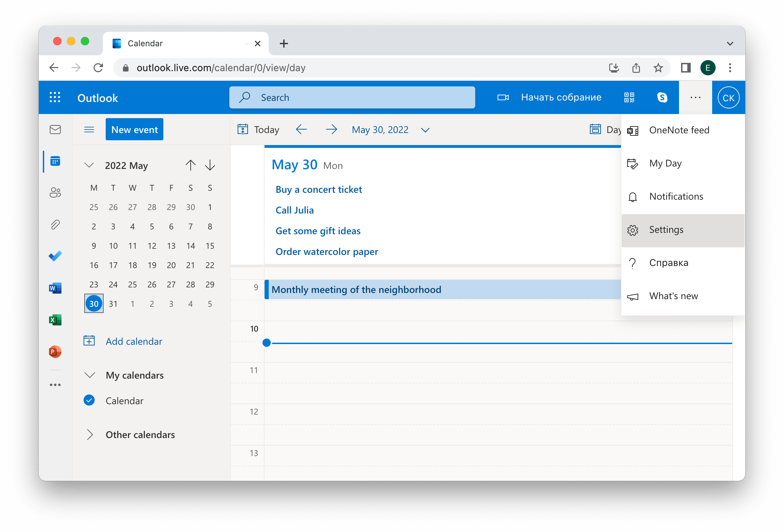The width and height of the screenshot is (784, 532).
Task: Open Skype from the header
Action: click(x=662, y=97)
